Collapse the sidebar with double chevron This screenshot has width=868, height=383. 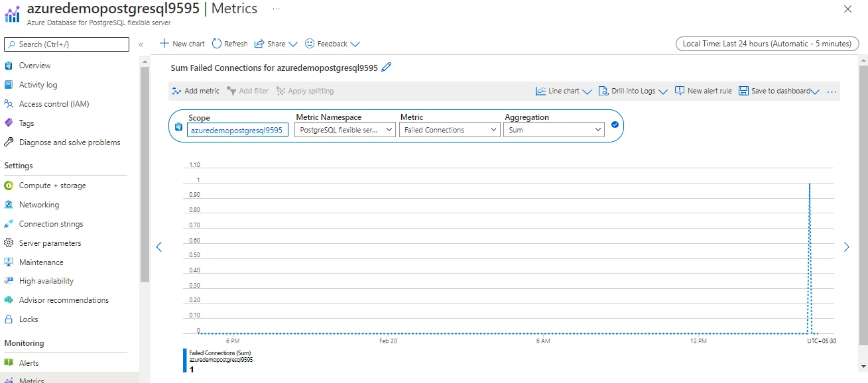(141, 44)
